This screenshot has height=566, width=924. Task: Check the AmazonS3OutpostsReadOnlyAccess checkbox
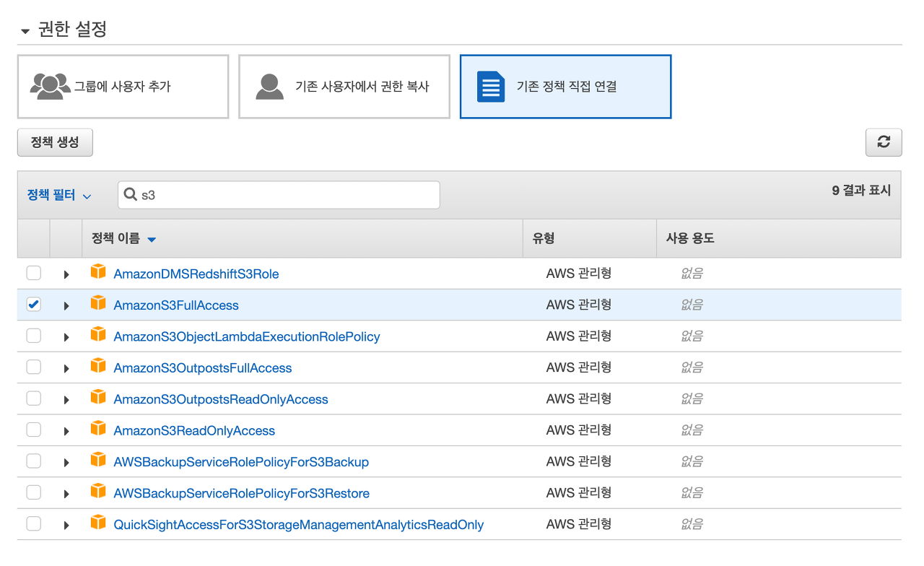coord(34,399)
